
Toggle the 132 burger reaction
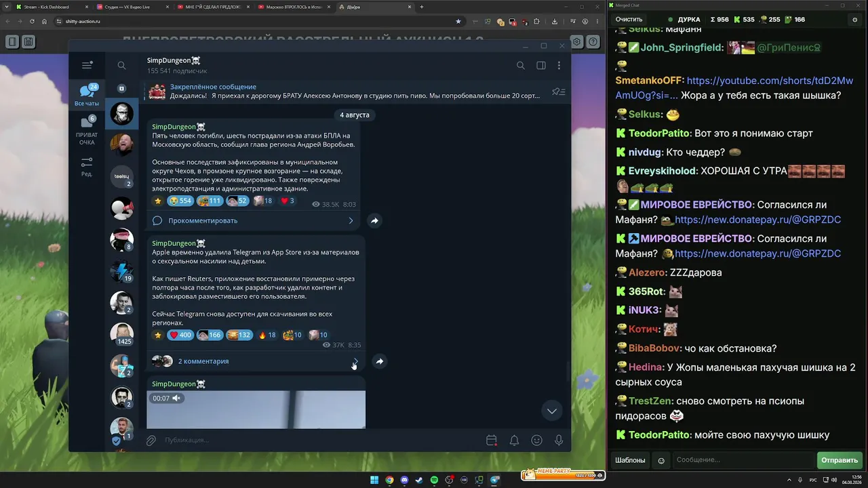point(239,335)
